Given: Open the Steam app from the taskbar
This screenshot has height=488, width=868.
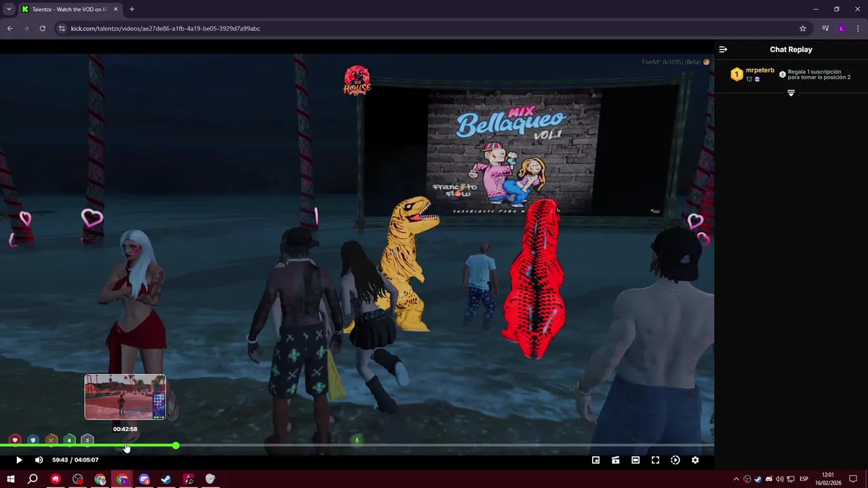Looking at the screenshot, I should pos(166,479).
